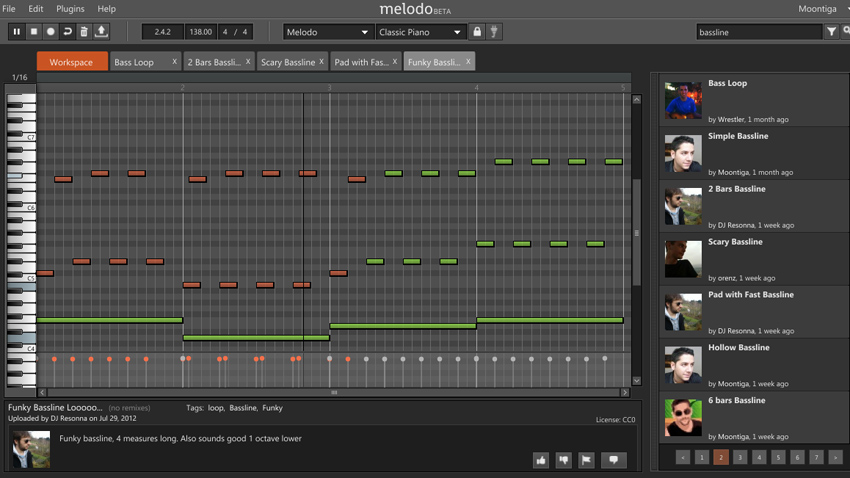This screenshot has width=850, height=478.
Task: Open the Classic Piano instrument dropdown
Action: pos(421,32)
